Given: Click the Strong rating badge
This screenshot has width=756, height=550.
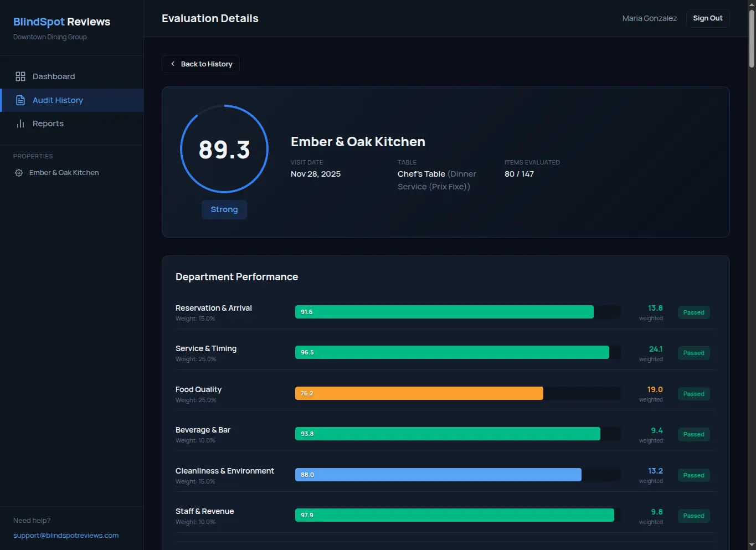Looking at the screenshot, I should [224, 209].
